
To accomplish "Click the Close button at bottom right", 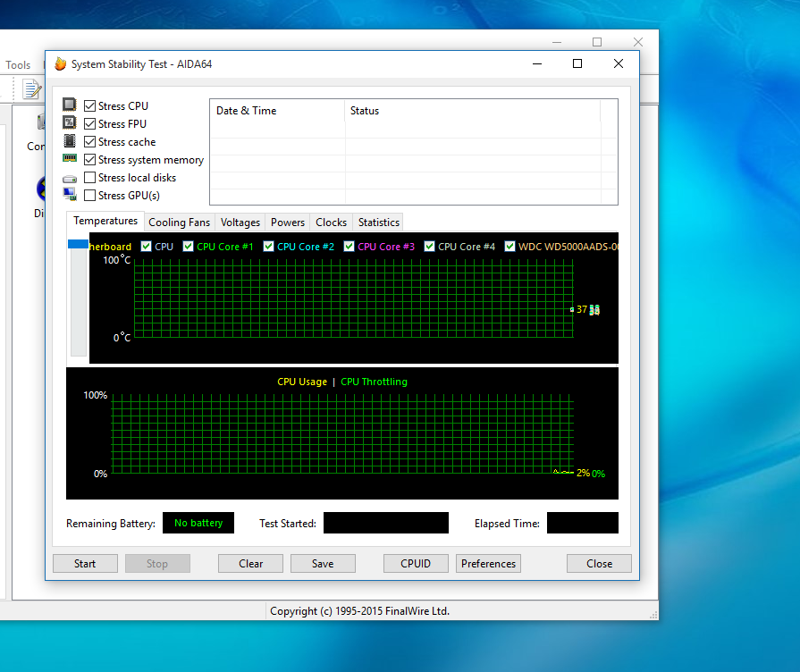I will (599, 564).
